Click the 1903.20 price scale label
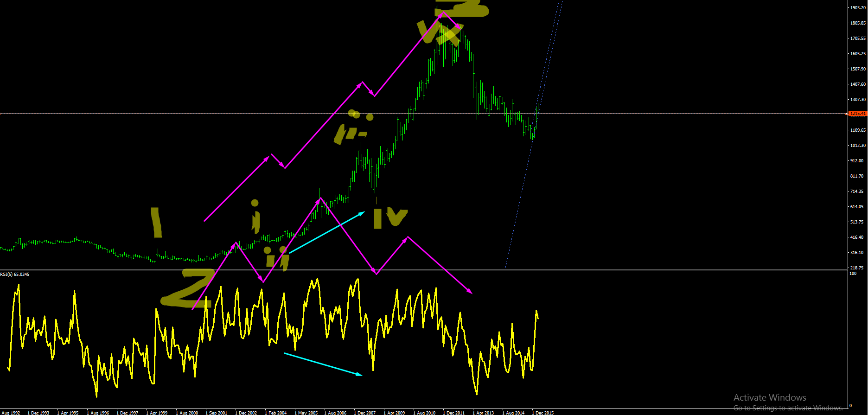The height and width of the screenshot is (415, 868). [858, 8]
